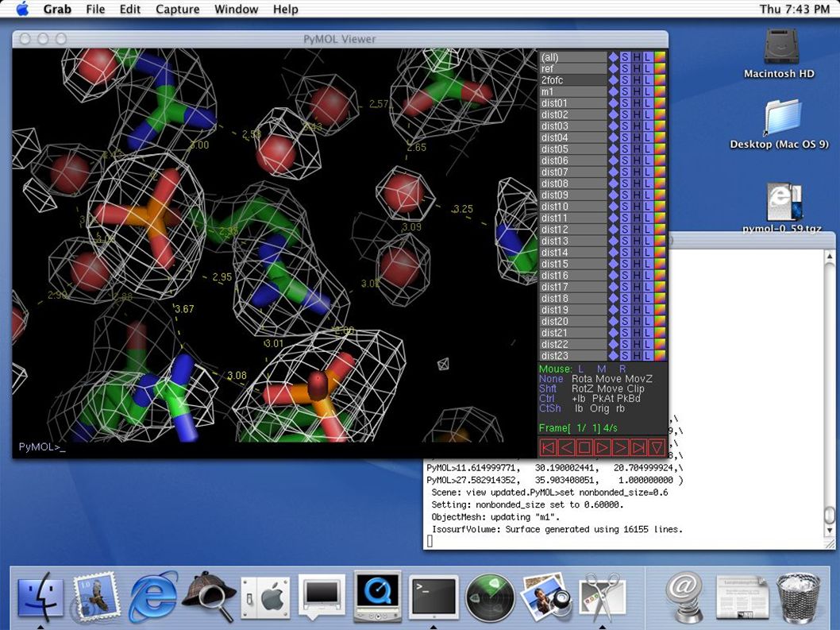Open the Window menu in menu bar

tap(237, 9)
